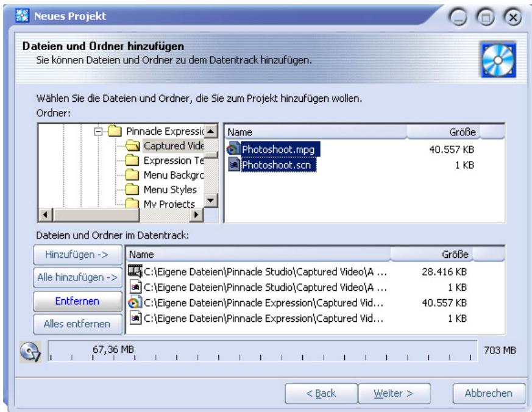Click the horizontal scrollbar thumb of folder tree
Viewport: 532px width, 412px height.
pos(96,215)
